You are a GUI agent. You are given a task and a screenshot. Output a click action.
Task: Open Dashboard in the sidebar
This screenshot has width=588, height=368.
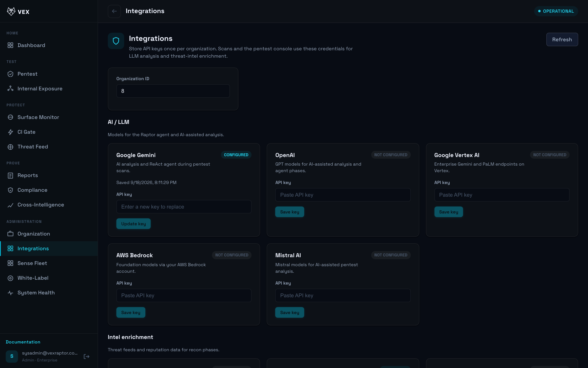click(x=49, y=45)
